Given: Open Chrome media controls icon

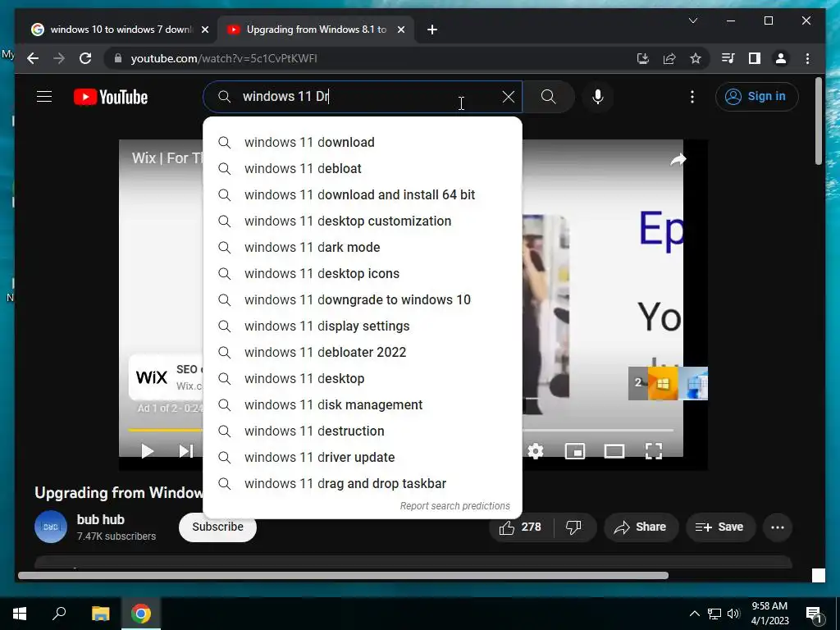Looking at the screenshot, I should click(728, 58).
